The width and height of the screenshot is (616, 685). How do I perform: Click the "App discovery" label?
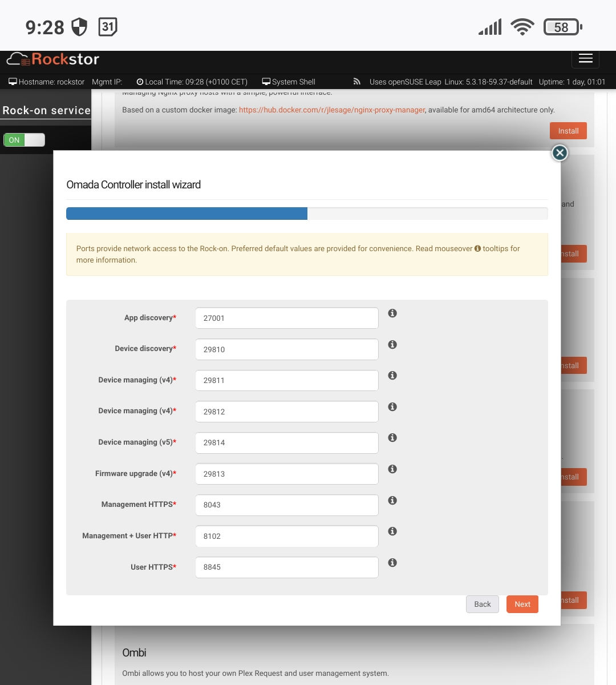(x=150, y=318)
